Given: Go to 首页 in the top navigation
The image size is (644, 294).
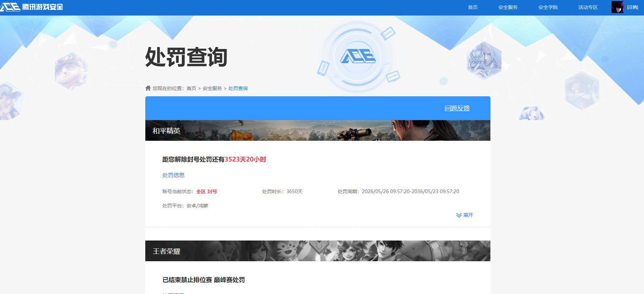Looking at the screenshot, I should 473,7.
